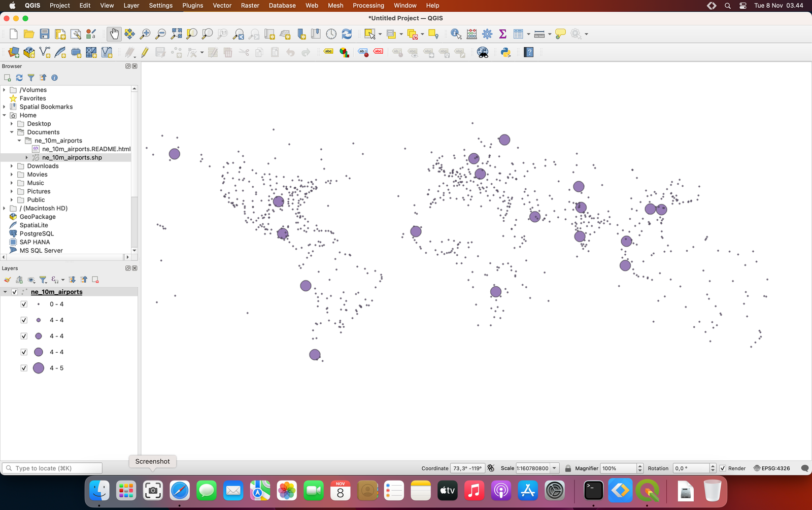Zoom to Full Extent of the map
The height and width of the screenshot is (510, 812).
pos(176,33)
